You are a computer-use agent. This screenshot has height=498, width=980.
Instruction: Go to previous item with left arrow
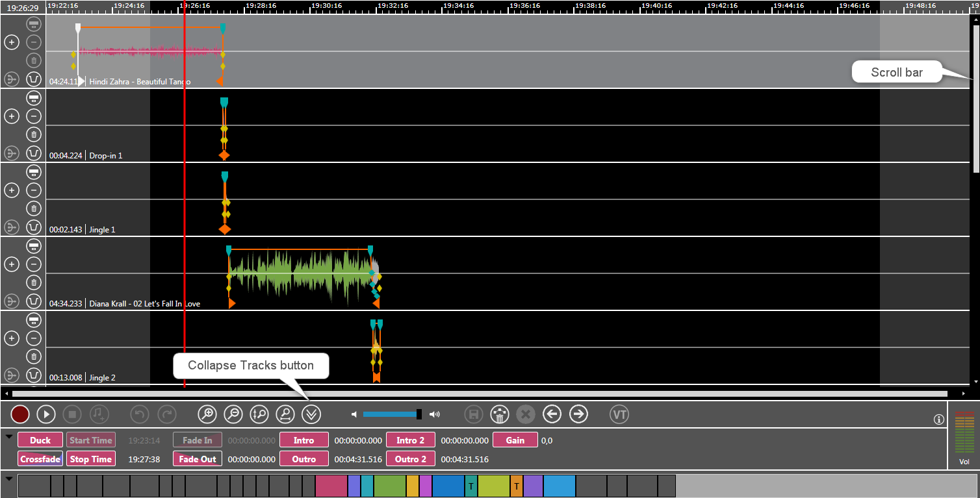(x=552, y=414)
